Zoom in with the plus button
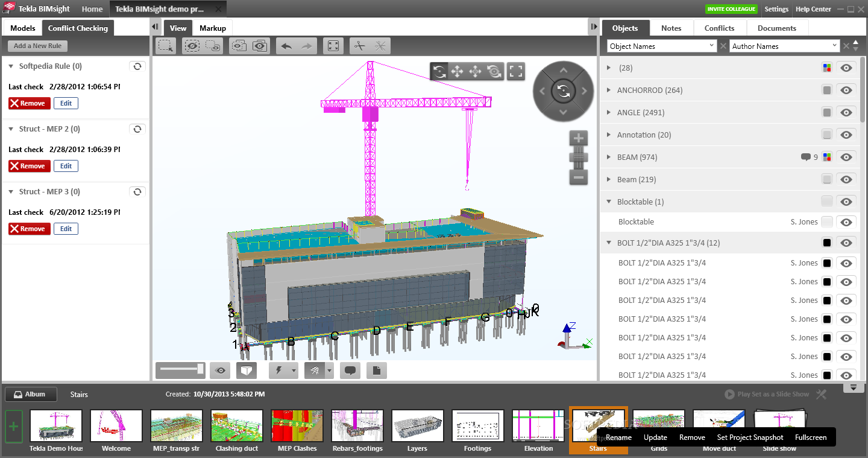The width and height of the screenshot is (868, 458). point(579,138)
